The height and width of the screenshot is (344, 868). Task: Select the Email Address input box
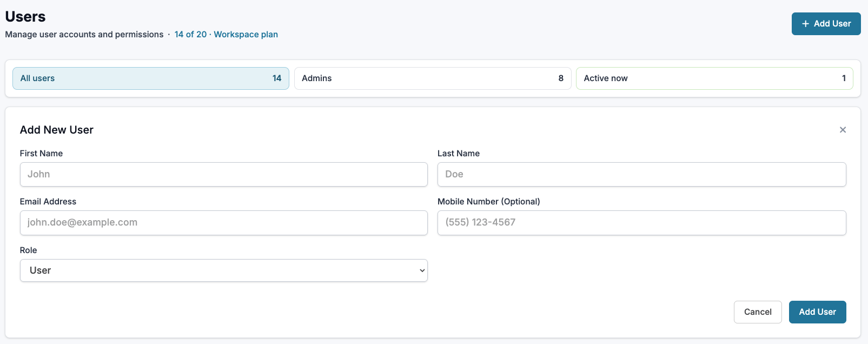coord(224,223)
